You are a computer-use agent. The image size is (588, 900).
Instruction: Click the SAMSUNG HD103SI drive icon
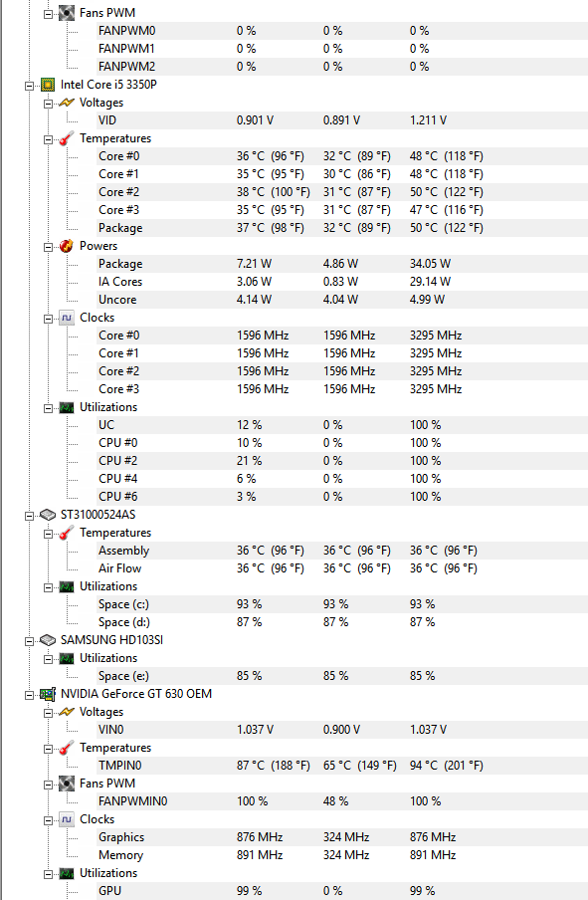48,640
